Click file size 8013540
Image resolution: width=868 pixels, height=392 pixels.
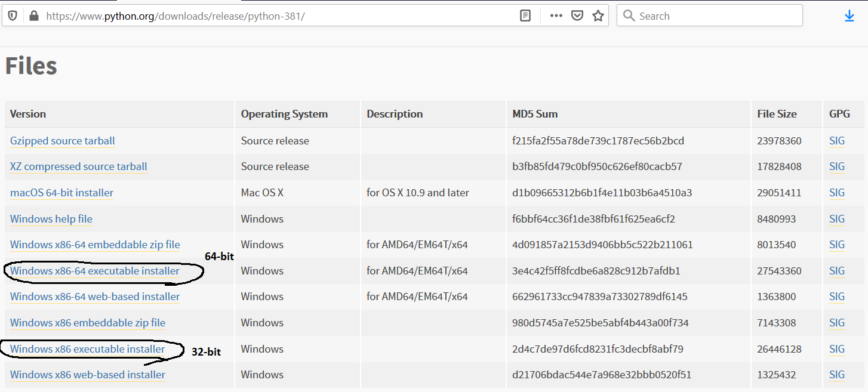(776, 245)
